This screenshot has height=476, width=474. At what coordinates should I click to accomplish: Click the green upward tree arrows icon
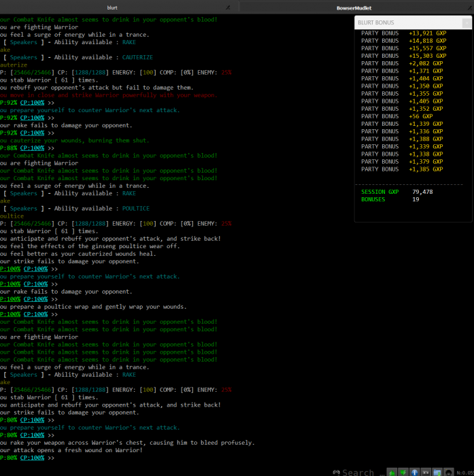click(392, 473)
